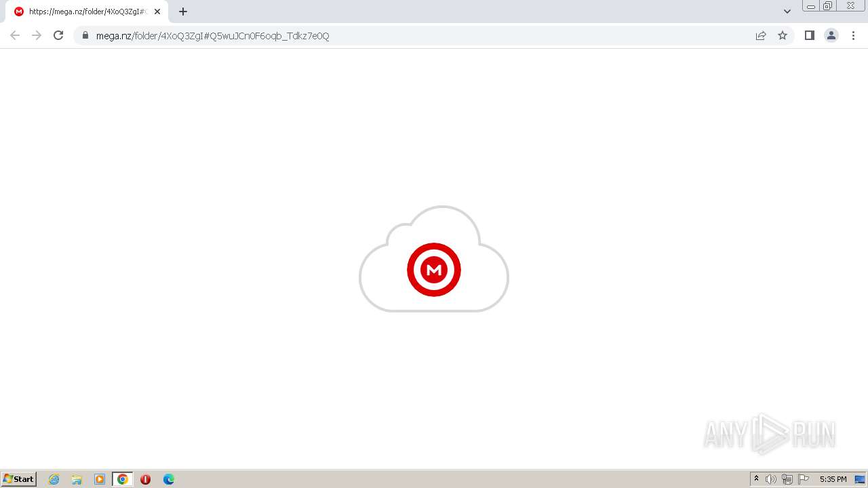868x488 pixels.
Task: Click the MEGA logo loading icon
Action: tap(434, 270)
